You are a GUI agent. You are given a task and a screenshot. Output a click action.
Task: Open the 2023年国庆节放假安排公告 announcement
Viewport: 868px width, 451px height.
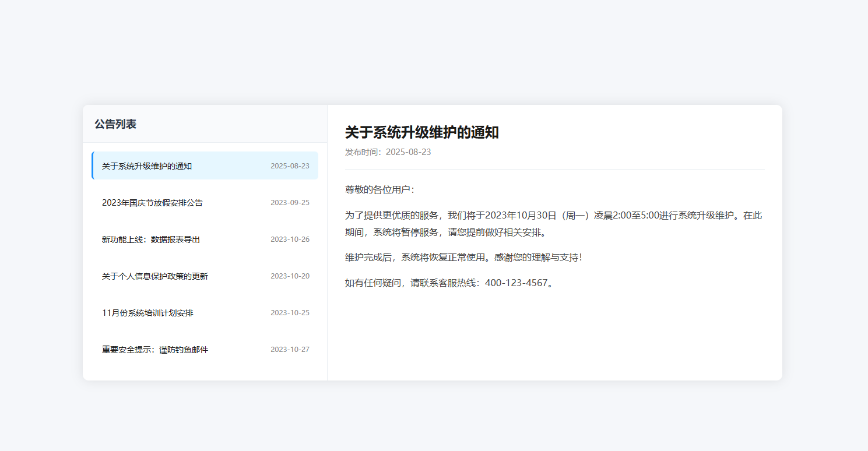coord(152,203)
